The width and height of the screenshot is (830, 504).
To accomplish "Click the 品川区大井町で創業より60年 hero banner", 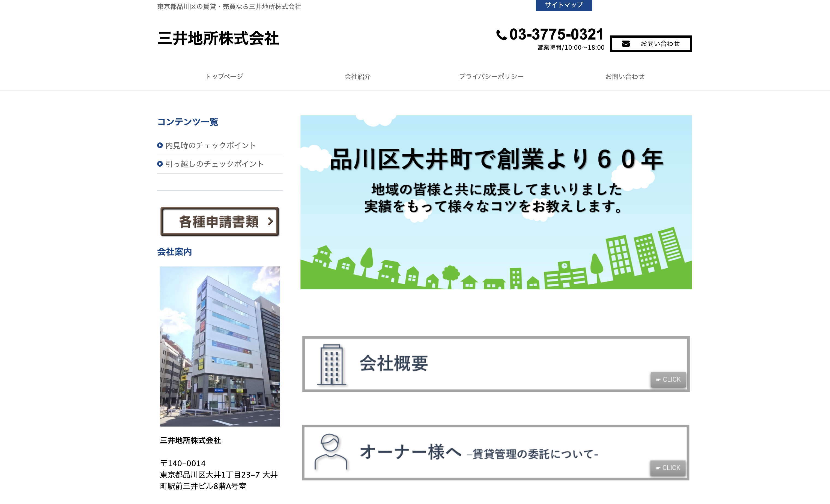I will click(x=496, y=202).
